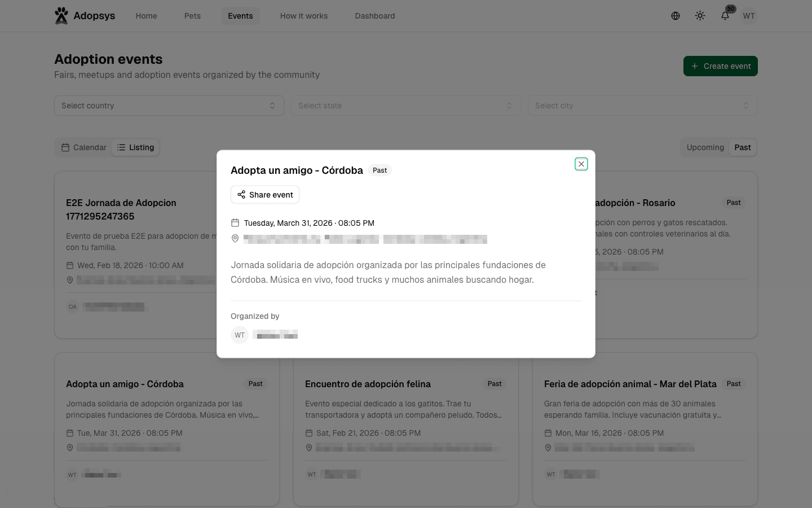Expand the Select country dropdown
The image size is (812, 508).
(169, 106)
